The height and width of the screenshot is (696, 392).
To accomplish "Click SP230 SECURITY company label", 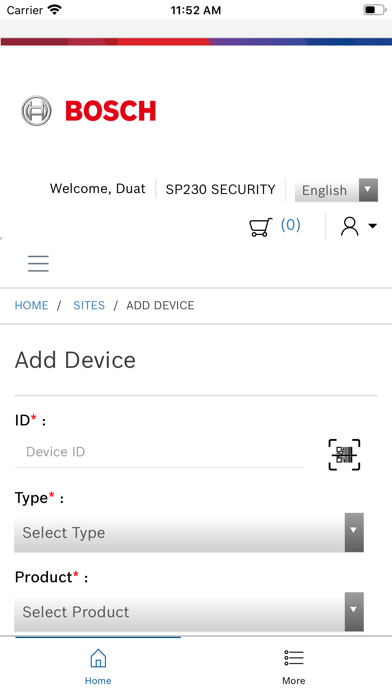I will tap(221, 190).
